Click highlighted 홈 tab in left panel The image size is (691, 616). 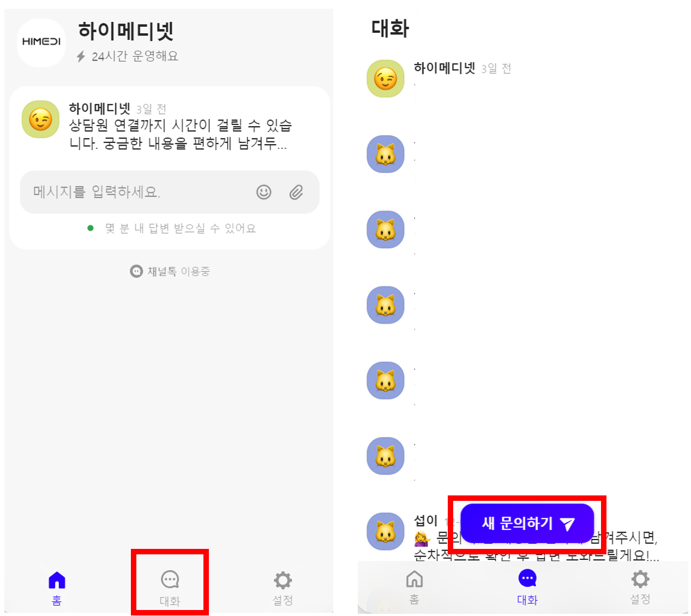point(57,588)
